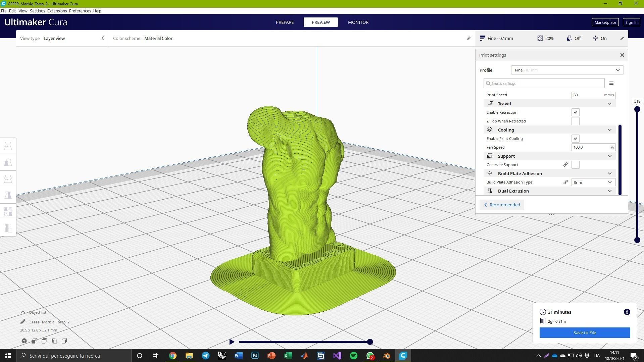Viewport: 644px width, 362px height.
Task: Switch to front view camera icon
Action: [x=34, y=341]
